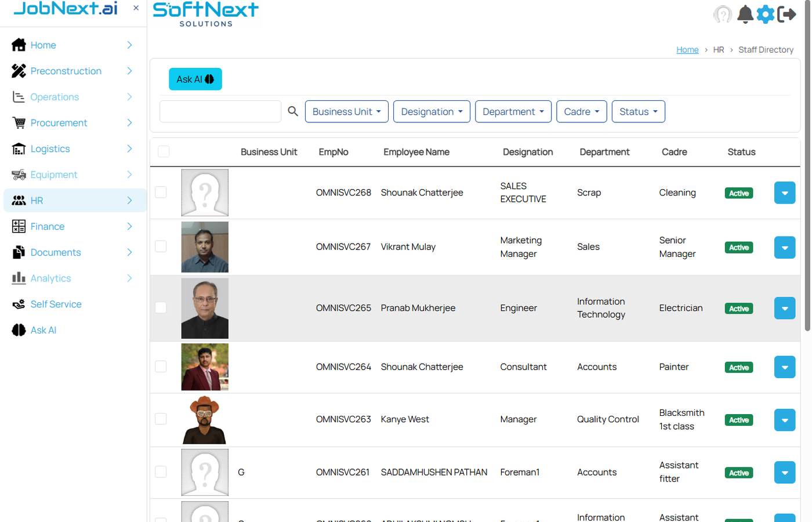
Task: Click the search magnifier icon
Action: [x=293, y=111]
